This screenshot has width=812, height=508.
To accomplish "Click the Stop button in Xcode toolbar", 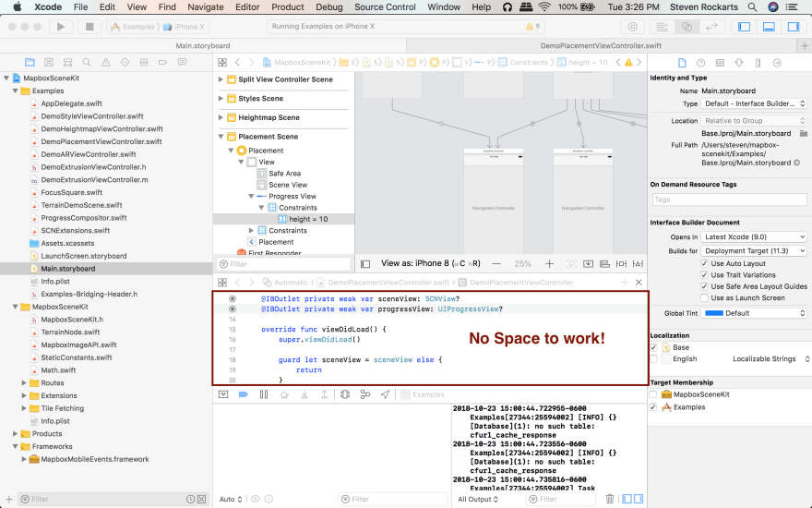I will tap(90, 27).
